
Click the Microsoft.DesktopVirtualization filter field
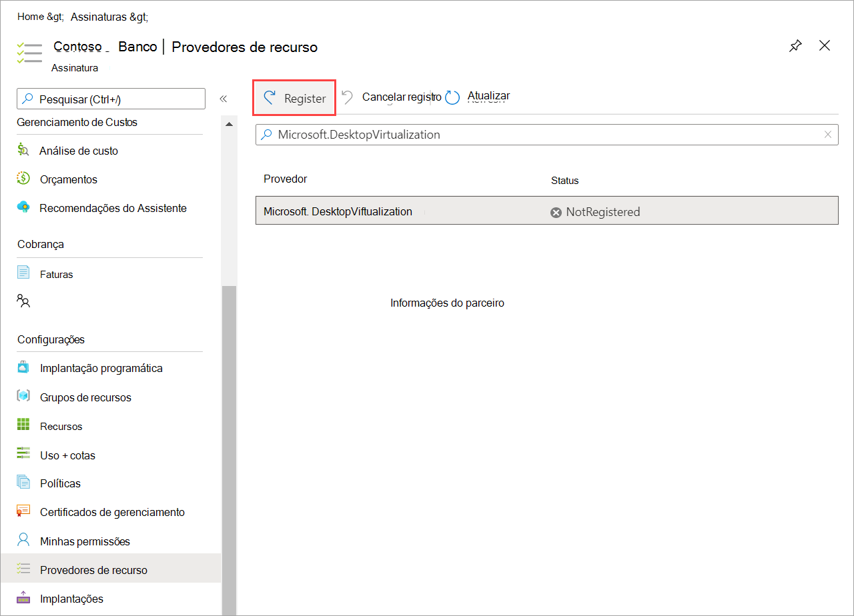[546, 135]
